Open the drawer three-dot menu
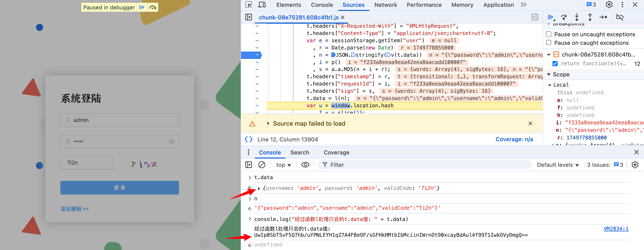 [248, 152]
